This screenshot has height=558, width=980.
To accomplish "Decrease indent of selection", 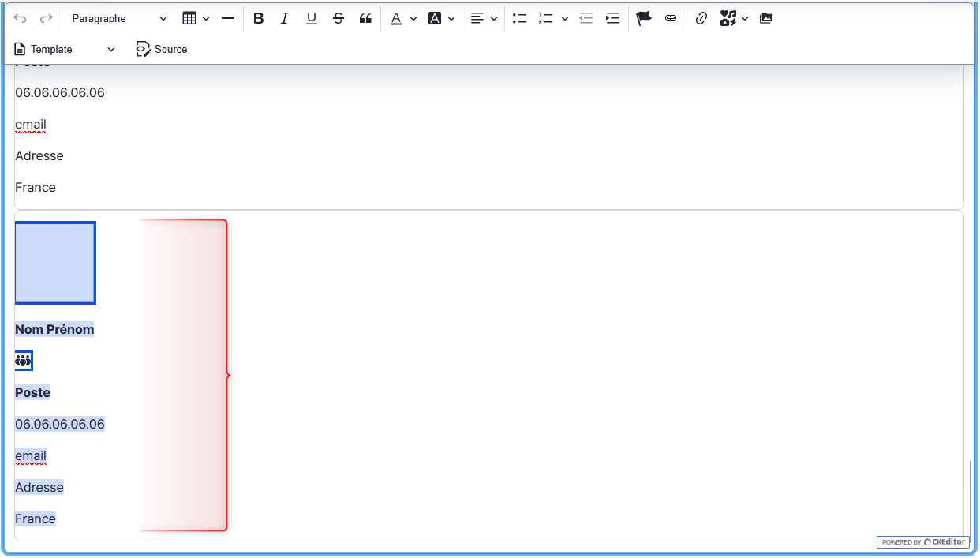I will (586, 18).
